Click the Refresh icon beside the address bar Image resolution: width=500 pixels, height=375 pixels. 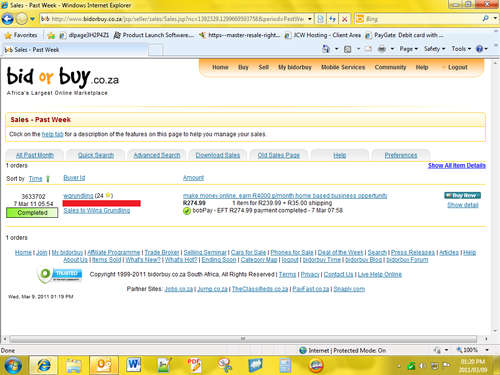click(332, 19)
